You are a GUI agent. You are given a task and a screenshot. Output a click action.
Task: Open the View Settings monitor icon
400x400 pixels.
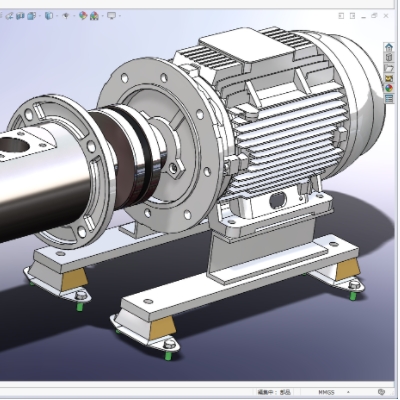click(x=111, y=16)
